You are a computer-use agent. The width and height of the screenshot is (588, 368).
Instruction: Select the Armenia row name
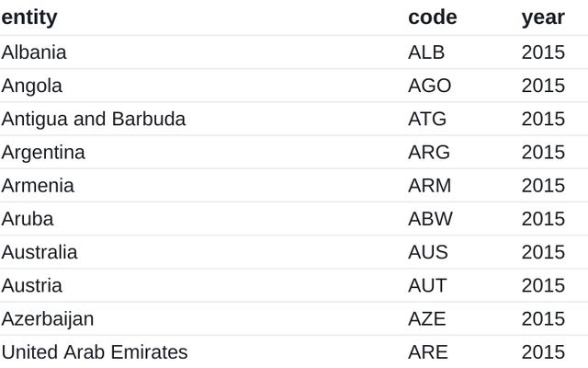tap(38, 186)
